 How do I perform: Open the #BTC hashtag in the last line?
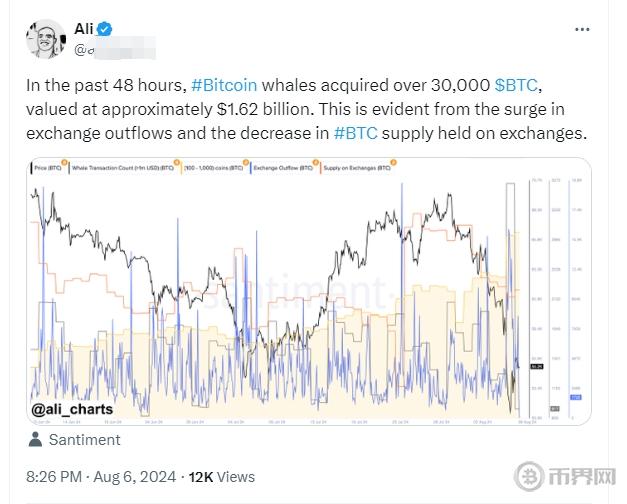355,134
